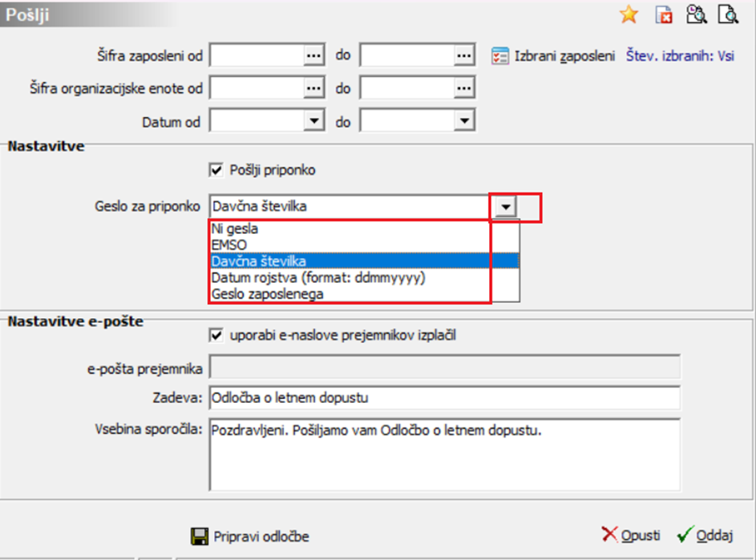Open the Datum od dropdown arrow

coord(314,120)
